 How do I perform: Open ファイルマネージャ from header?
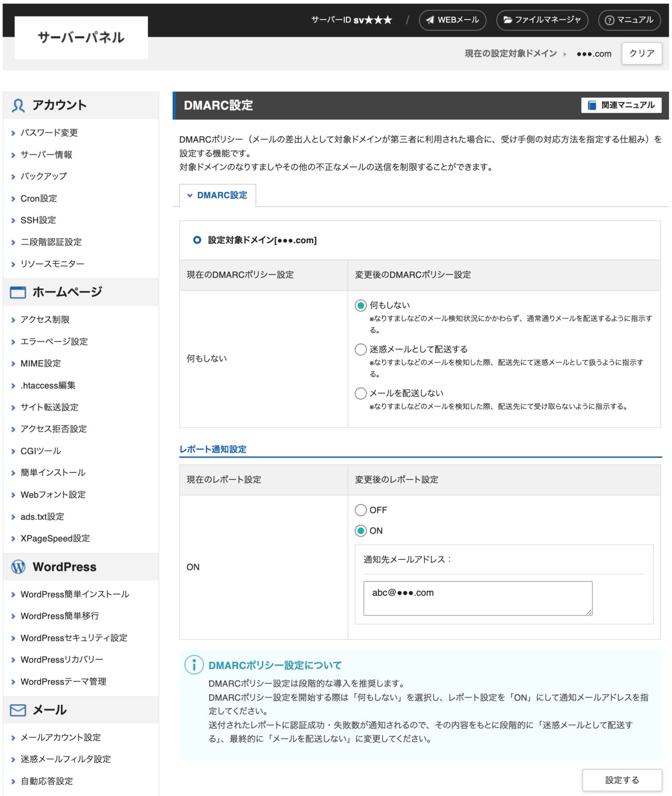pos(542,20)
